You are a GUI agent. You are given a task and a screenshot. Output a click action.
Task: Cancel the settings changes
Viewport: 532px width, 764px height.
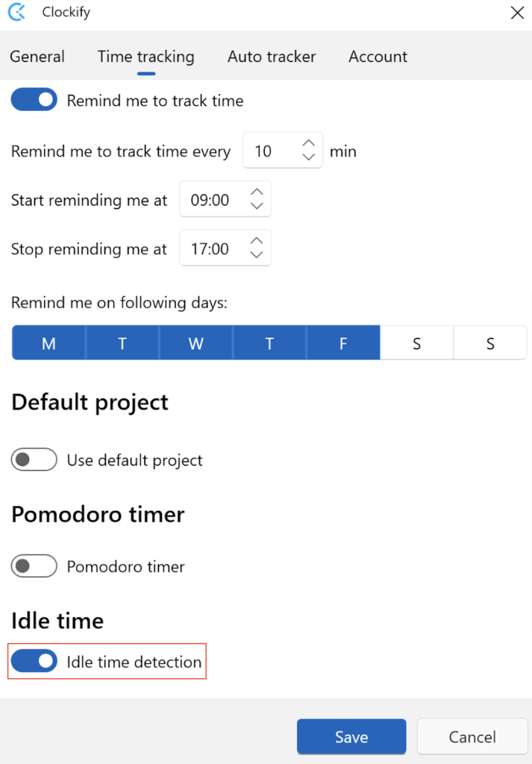[472, 736]
